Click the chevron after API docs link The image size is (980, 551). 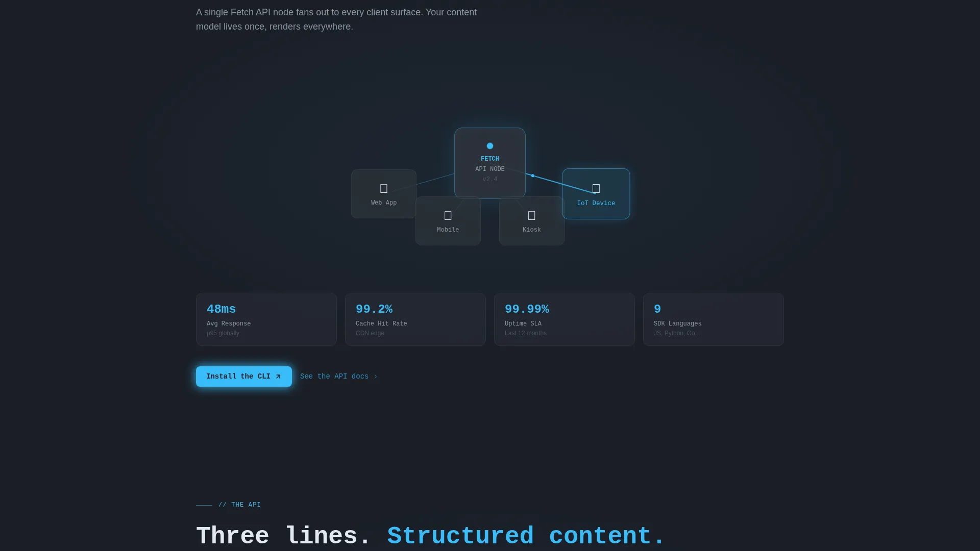coord(376,377)
